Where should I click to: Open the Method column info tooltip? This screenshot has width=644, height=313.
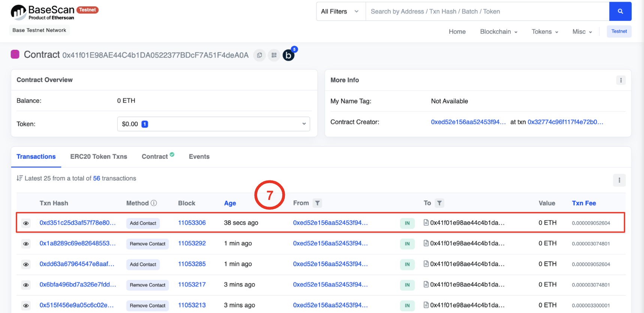[x=154, y=203]
